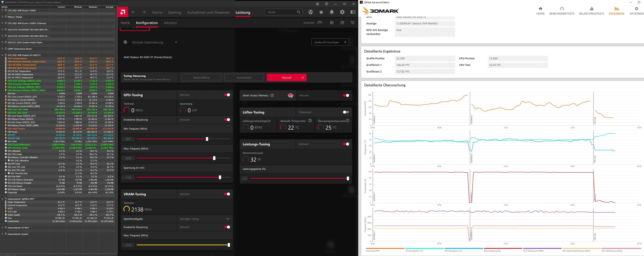
Task: Select Manuell tuning mode
Action: [x=287, y=78]
